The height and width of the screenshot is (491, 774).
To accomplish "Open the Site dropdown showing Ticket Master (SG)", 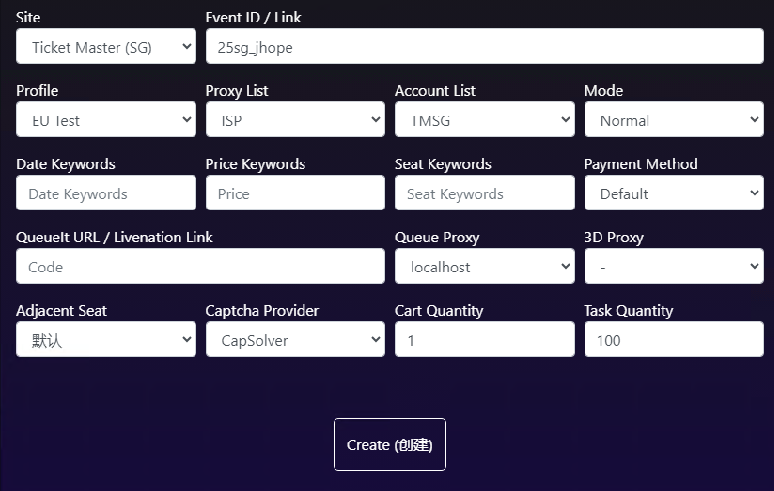I will [105, 47].
